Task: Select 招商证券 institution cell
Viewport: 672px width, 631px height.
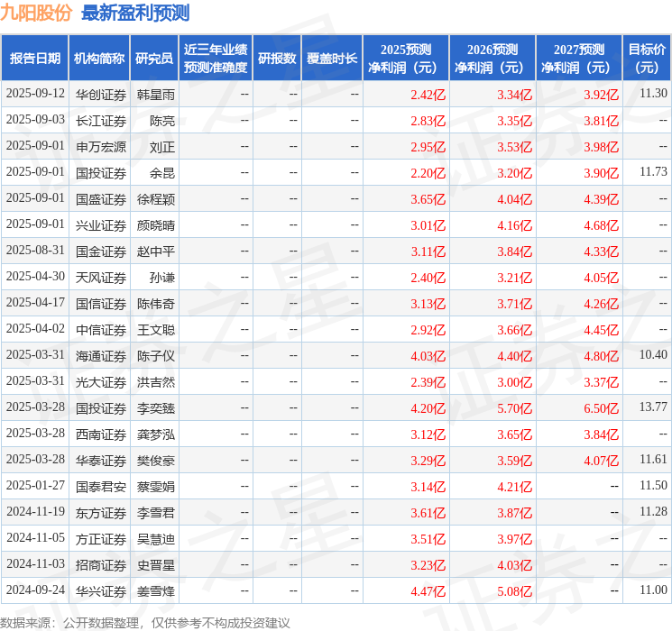Action: pyautogui.click(x=101, y=565)
